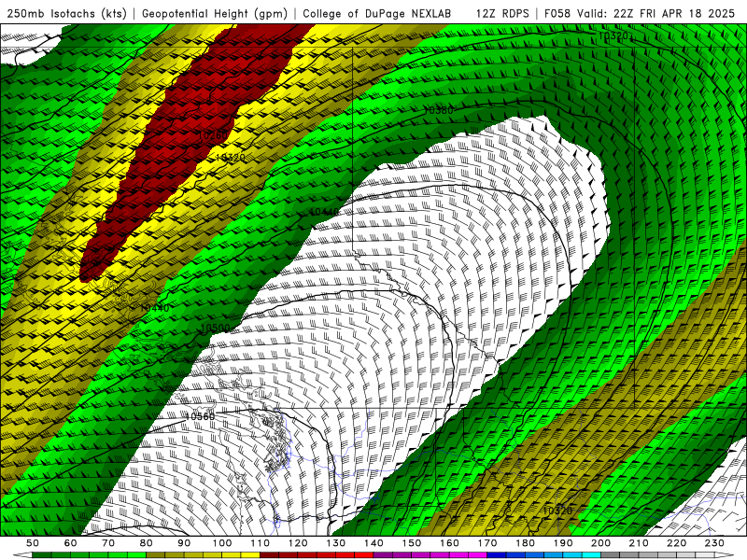Click the 10320 contour label beside the 10260 label
The height and width of the screenshot is (560, 747).
[x=230, y=158]
